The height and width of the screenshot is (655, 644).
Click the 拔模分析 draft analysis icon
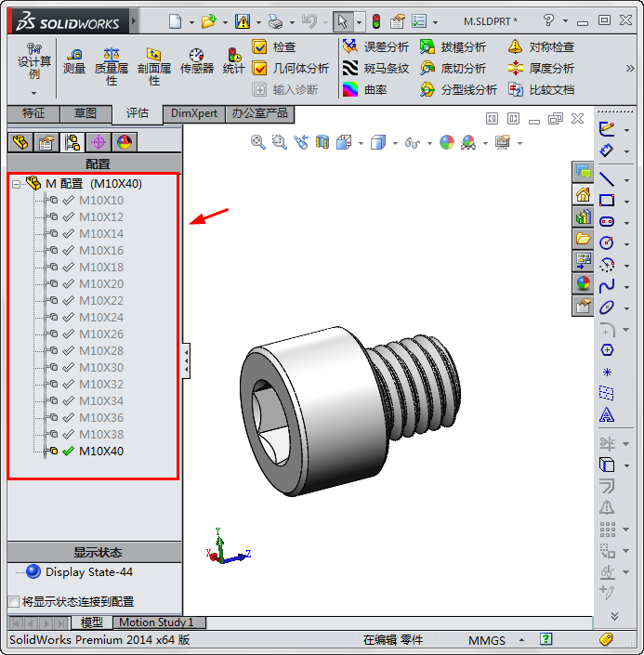[x=427, y=46]
